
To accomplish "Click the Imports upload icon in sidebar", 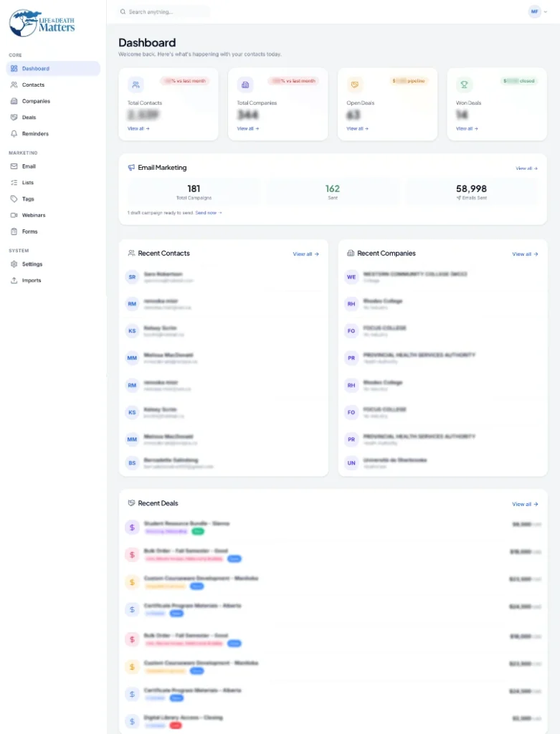I will click(x=14, y=280).
